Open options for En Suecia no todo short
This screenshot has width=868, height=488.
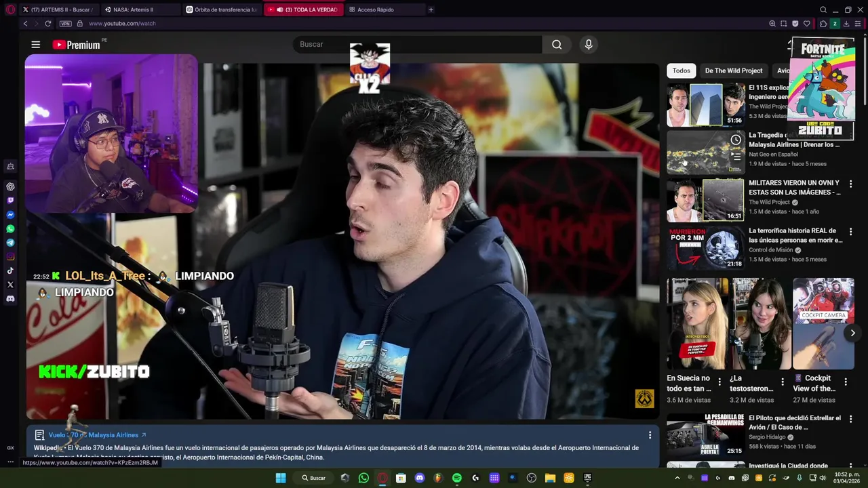coord(719,382)
